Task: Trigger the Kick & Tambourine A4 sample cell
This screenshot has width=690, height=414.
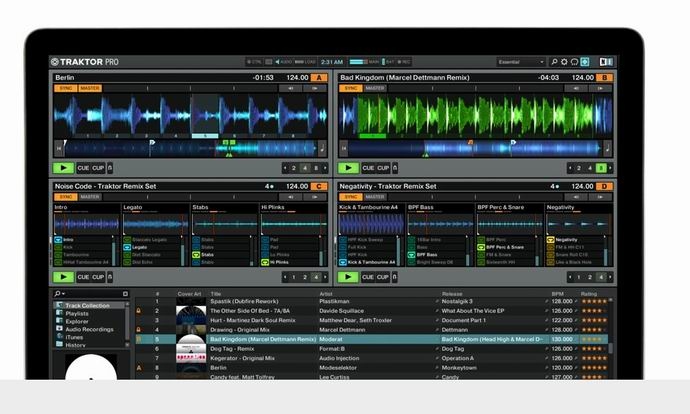Action: coord(343,262)
